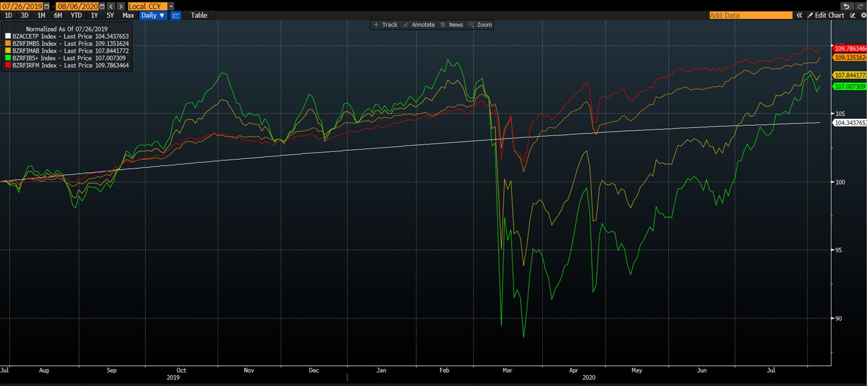Select the Annotate tool

(x=419, y=25)
